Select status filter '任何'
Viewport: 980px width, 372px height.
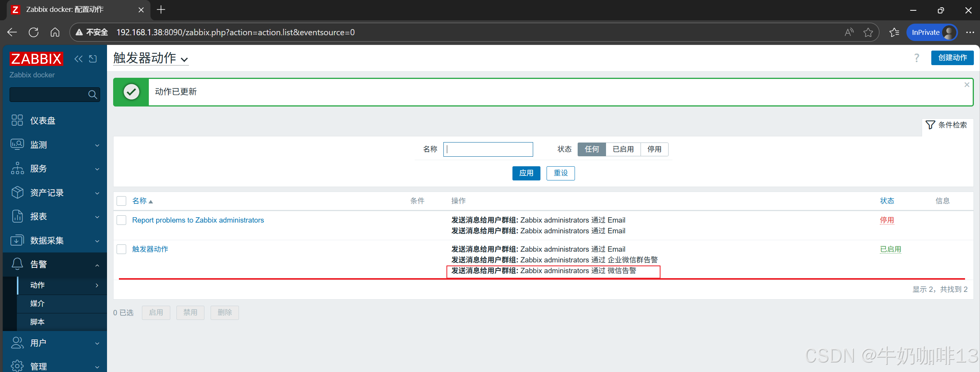tap(591, 149)
